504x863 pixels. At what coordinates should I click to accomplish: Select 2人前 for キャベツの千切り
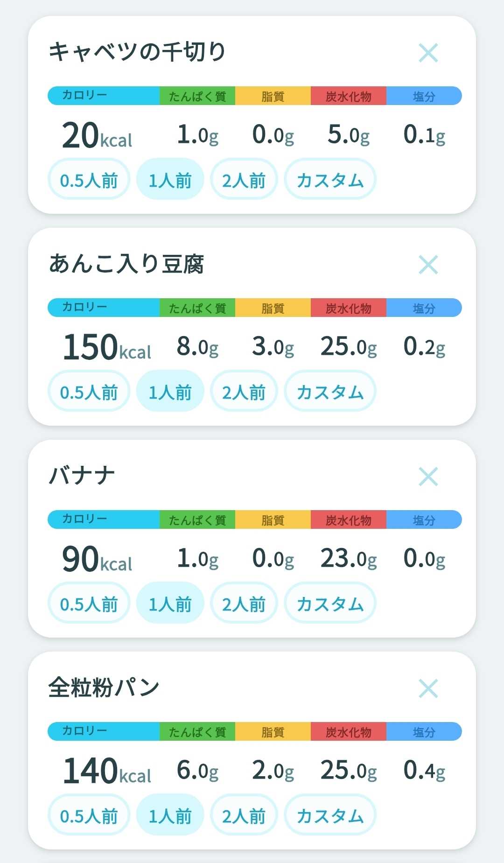[244, 179]
